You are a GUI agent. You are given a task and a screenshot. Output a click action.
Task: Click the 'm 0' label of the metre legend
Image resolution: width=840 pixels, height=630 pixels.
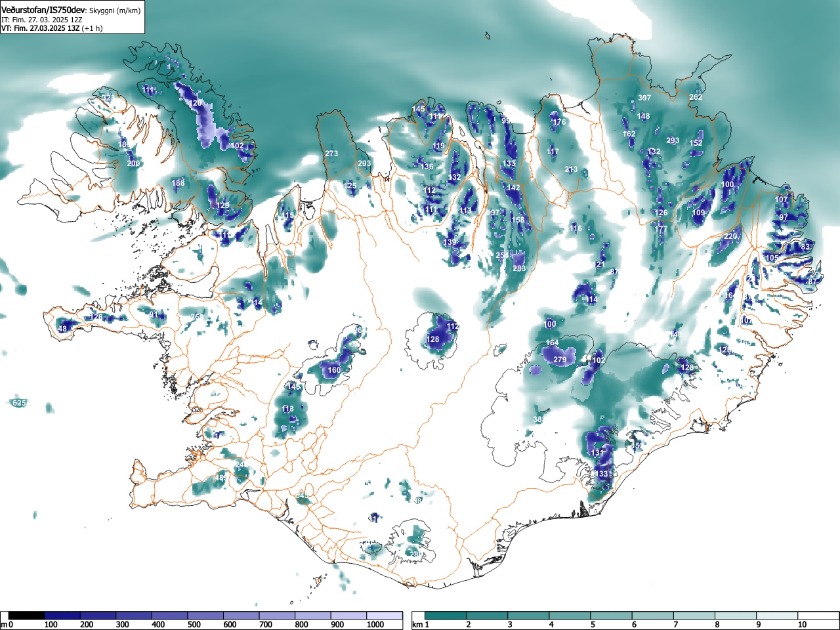point(7,625)
